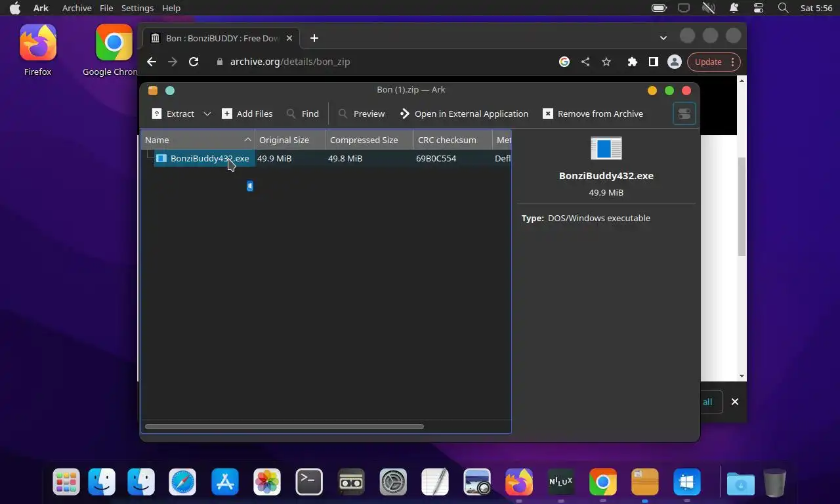This screenshot has height=504, width=840.
Task: Click Open in External Application
Action: tap(464, 114)
